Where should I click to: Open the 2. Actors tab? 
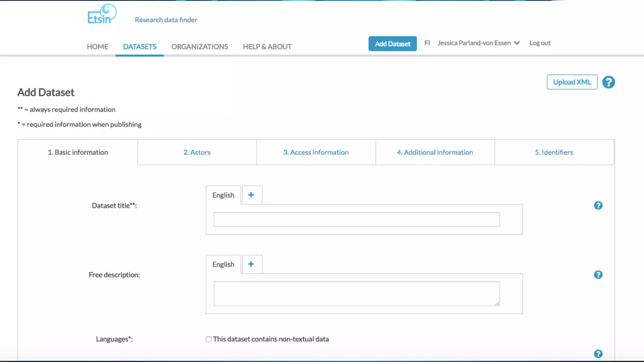point(197,152)
